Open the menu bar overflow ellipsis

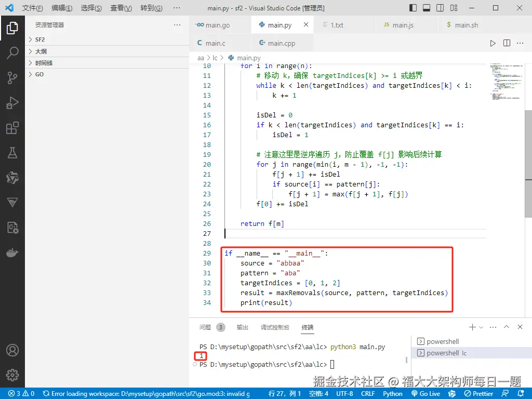[177, 8]
